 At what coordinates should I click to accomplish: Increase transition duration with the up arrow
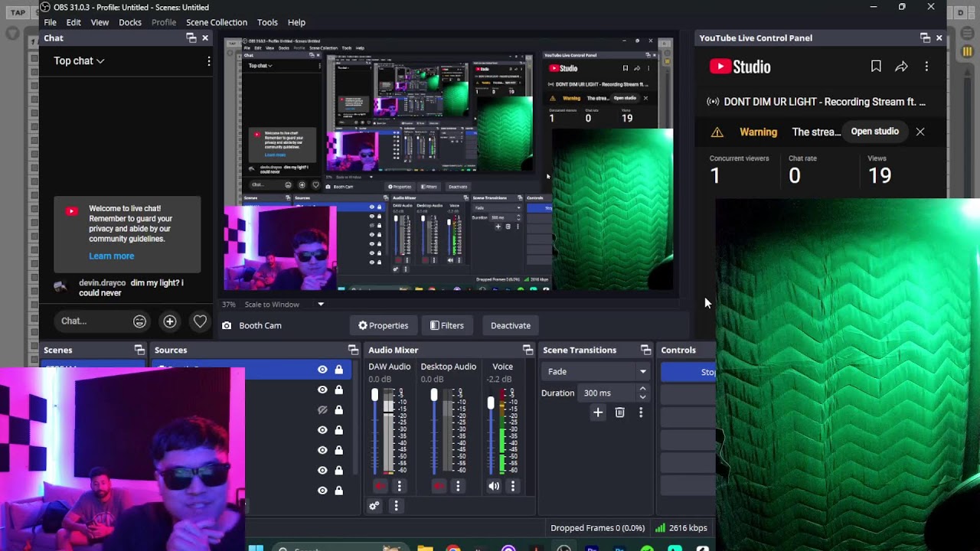(642, 389)
